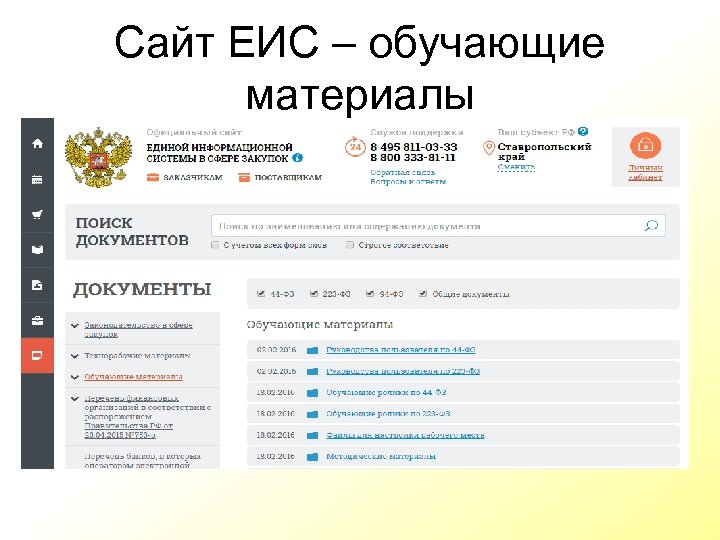Click folder icon for Методические материалы
The width and height of the screenshot is (720, 540).
click(x=312, y=457)
